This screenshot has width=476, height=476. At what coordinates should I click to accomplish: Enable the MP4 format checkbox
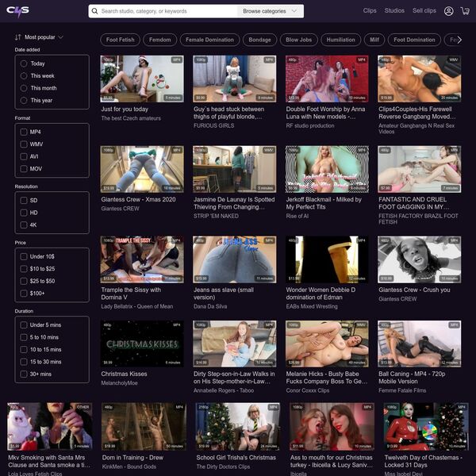click(24, 132)
